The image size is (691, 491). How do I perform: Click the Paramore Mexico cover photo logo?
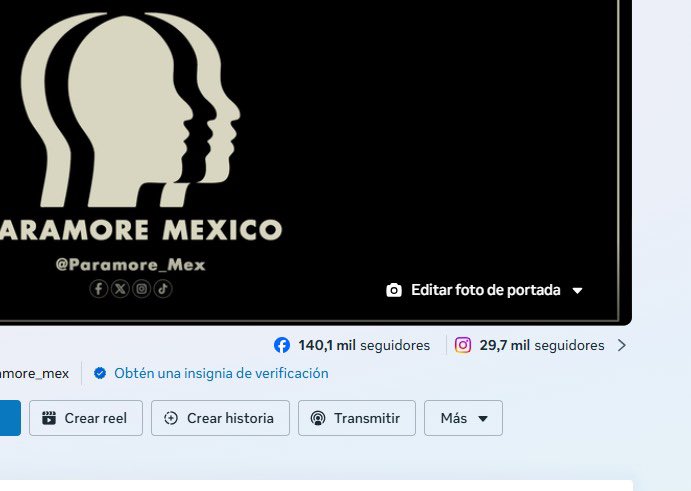(130, 110)
